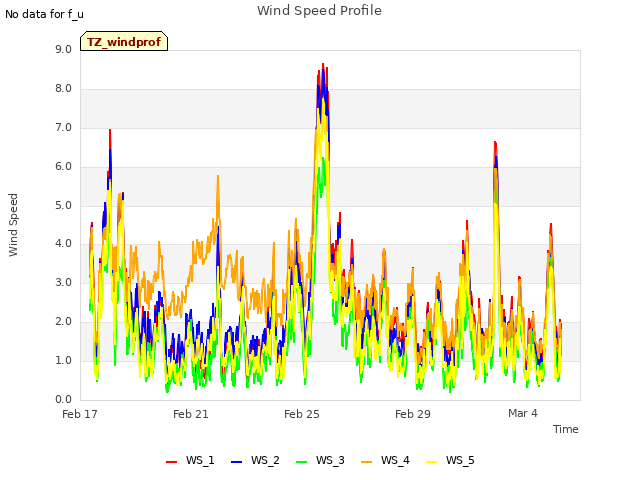Click the 4.0 y-axis tick label
640x480 pixels.
pos(63,244)
